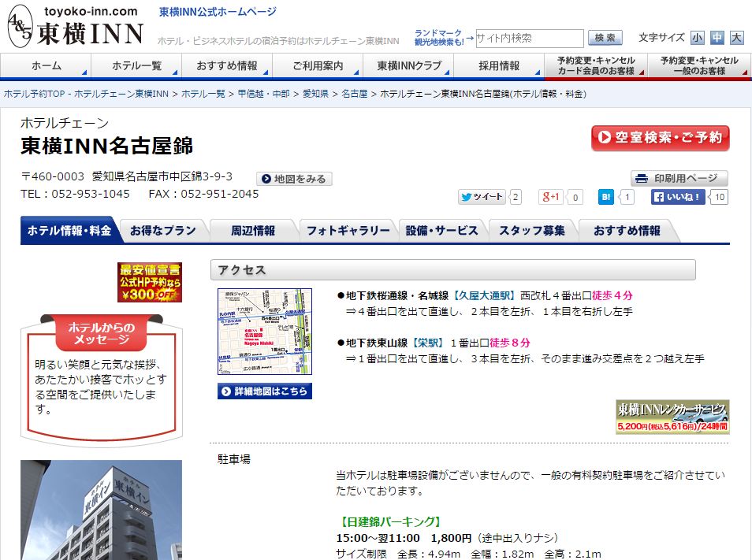Click the Facebook いいね! button
Image resolution: width=752 pixels, height=560 pixels.
coord(678,197)
